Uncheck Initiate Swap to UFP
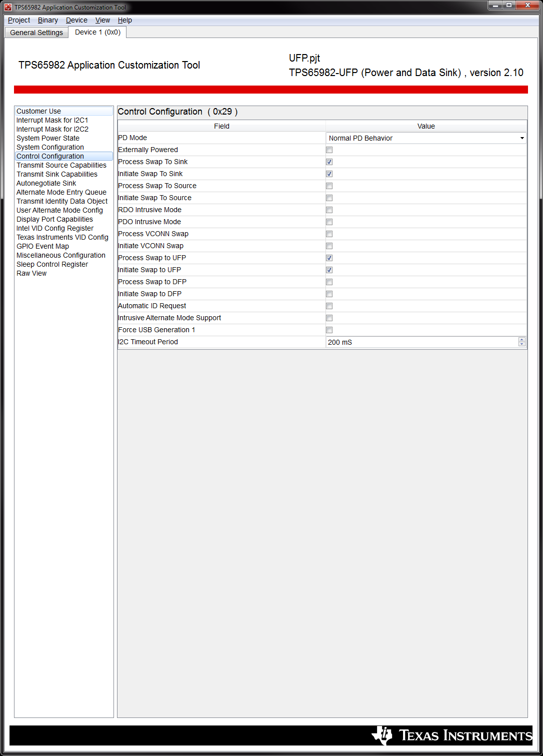 pyautogui.click(x=329, y=270)
